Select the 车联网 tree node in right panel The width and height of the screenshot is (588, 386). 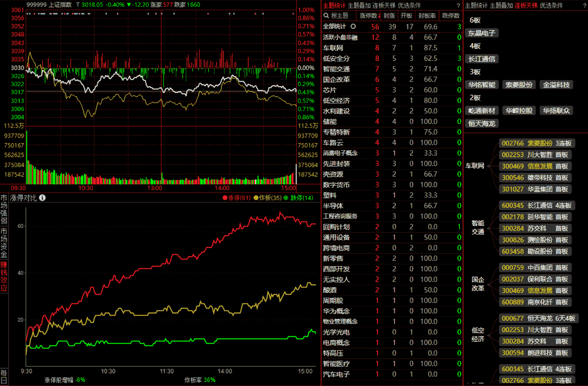click(x=475, y=166)
